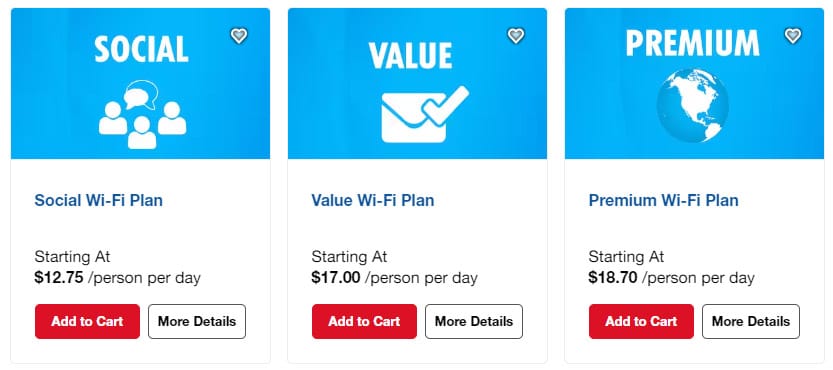Open the Social Wi-Fi Plan title link
The height and width of the screenshot is (370, 833).
coord(99,200)
